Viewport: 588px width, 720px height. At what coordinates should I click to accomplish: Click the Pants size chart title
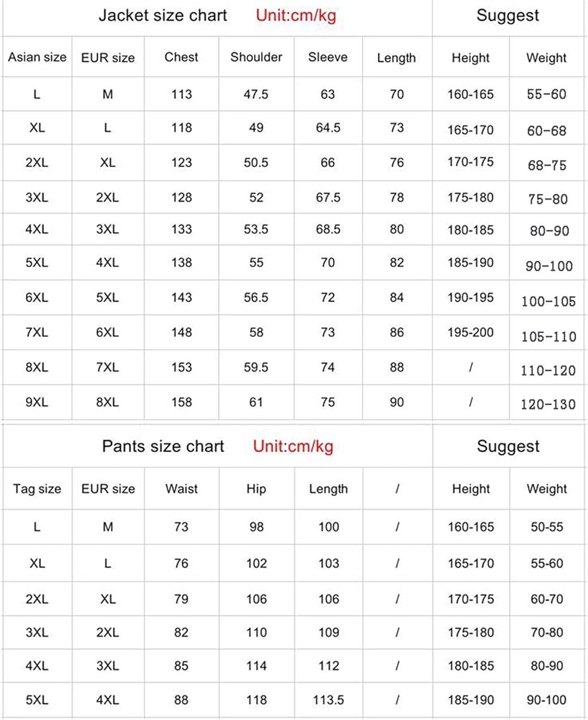pyautogui.click(x=163, y=446)
